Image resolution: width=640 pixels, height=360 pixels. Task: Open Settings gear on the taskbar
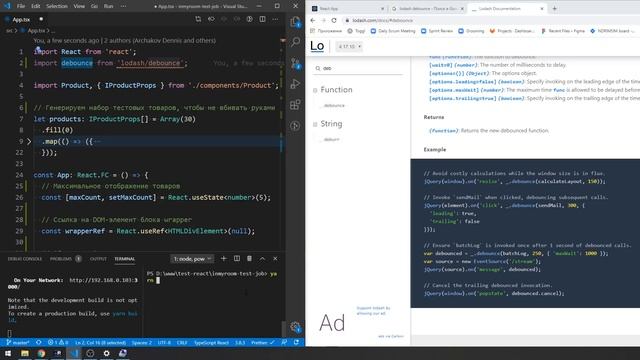point(106,353)
